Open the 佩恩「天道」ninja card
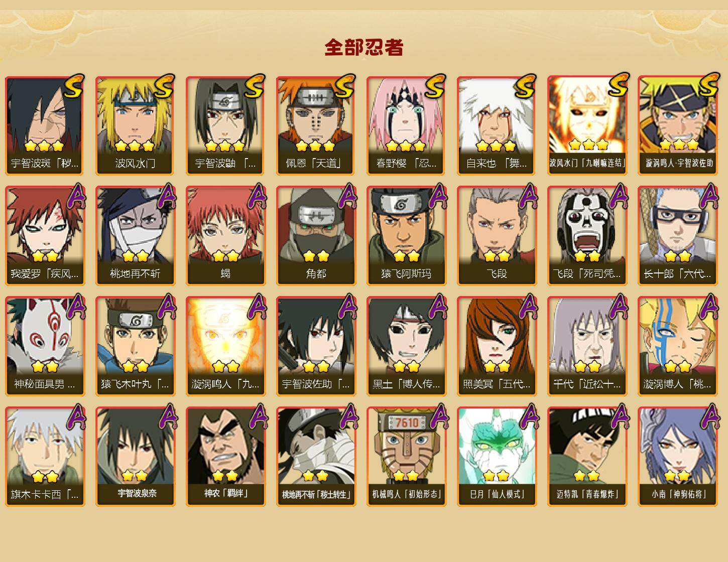Viewport: 728px width, 562px height. pyautogui.click(x=316, y=125)
